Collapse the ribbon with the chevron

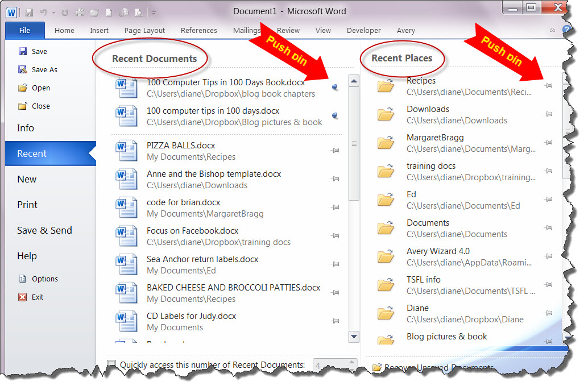pyautogui.click(x=552, y=30)
